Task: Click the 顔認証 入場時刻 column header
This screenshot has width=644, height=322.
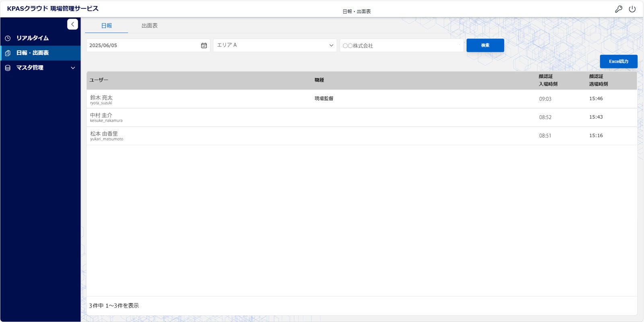Action: [x=548, y=80]
